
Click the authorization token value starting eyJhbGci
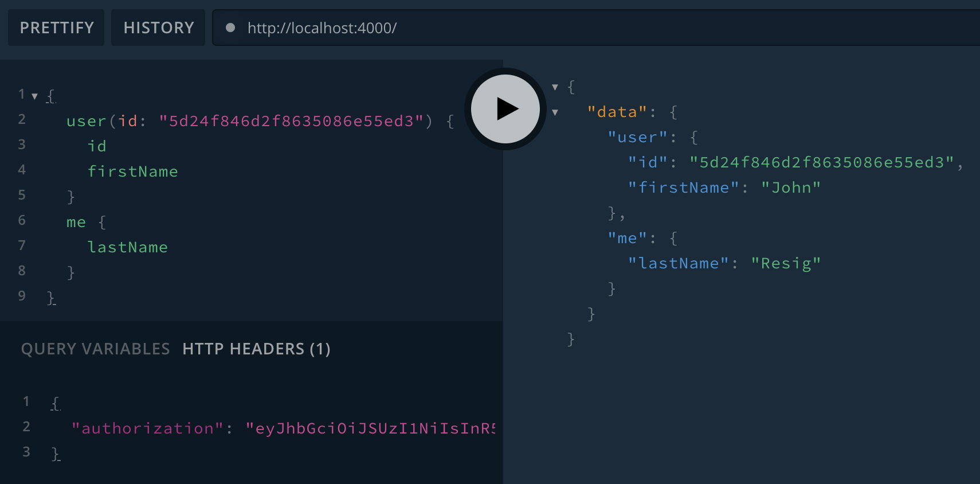pyautogui.click(x=370, y=428)
